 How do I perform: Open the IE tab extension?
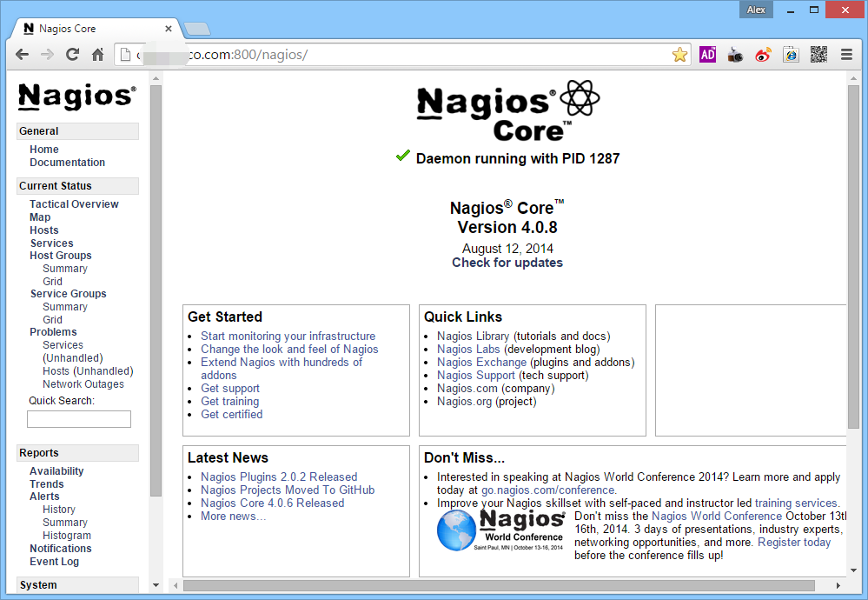(x=791, y=54)
